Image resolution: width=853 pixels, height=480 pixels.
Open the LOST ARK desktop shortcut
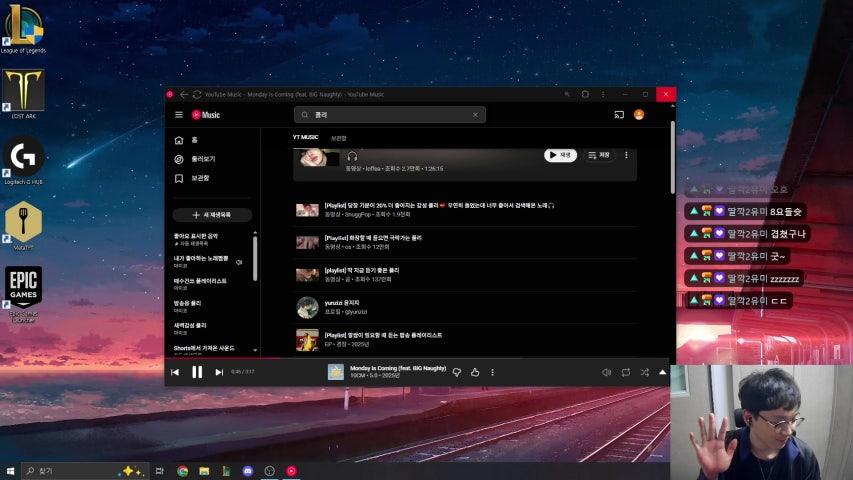click(23, 94)
